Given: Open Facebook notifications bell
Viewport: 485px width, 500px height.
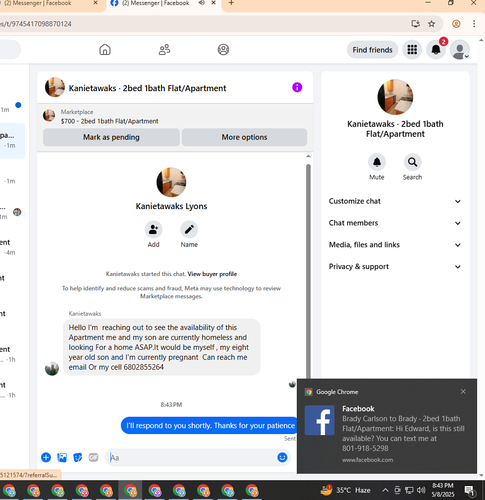Looking at the screenshot, I should (x=436, y=50).
